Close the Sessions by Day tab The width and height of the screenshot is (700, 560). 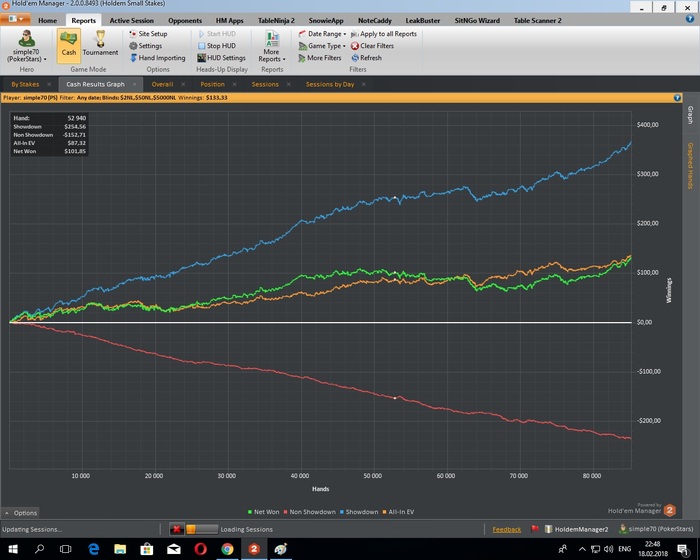pyautogui.click(x=363, y=84)
